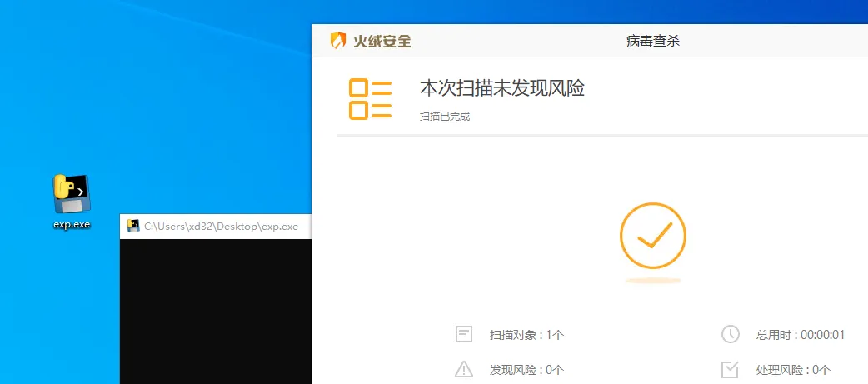Image resolution: width=868 pixels, height=384 pixels.
Task: Click the exp.exe desktop icon
Action: [x=72, y=195]
